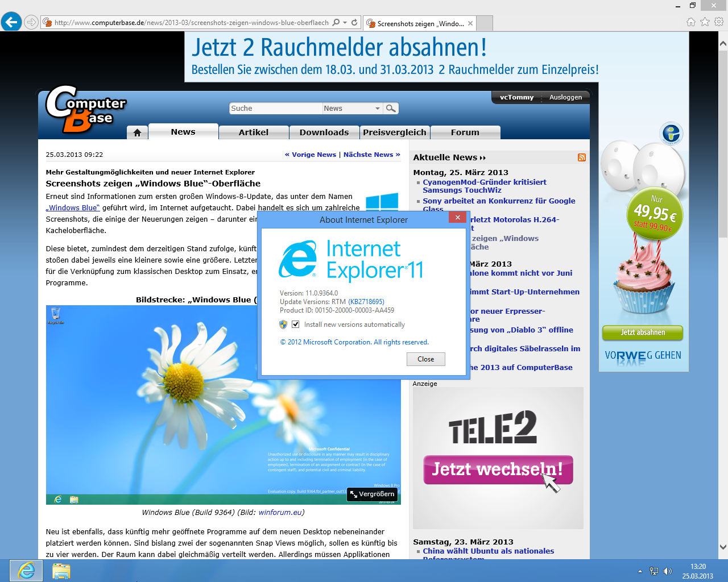Go to 'Nächste News'

(x=372, y=155)
